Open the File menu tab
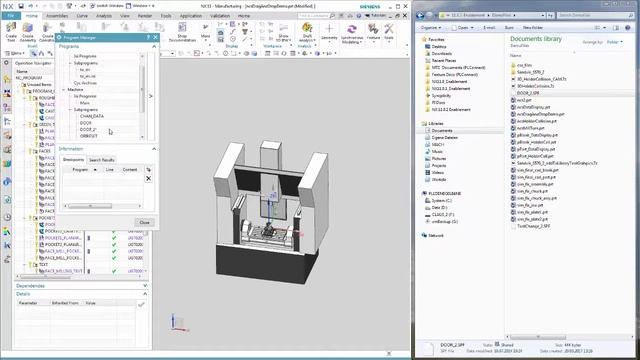The height and width of the screenshot is (360, 640). pos(11,16)
